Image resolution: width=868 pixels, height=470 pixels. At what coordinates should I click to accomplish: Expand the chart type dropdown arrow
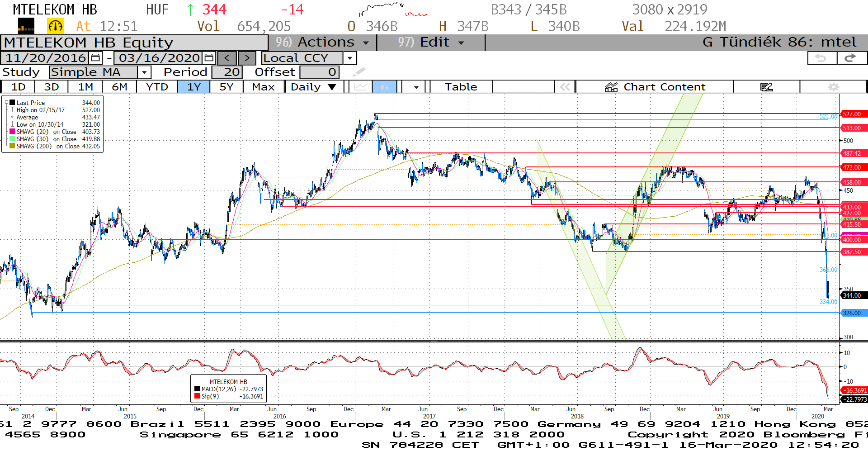(x=416, y=87)
